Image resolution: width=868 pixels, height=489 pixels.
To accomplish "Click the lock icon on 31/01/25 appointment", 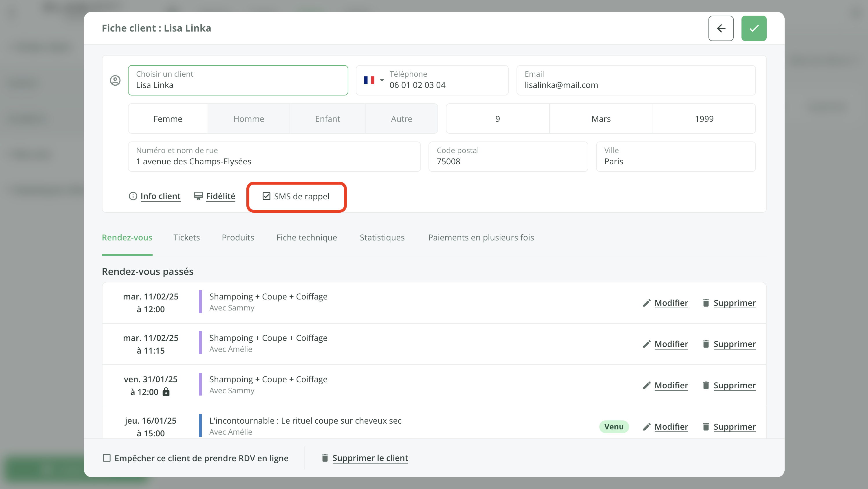I will [x=166, y=392].
